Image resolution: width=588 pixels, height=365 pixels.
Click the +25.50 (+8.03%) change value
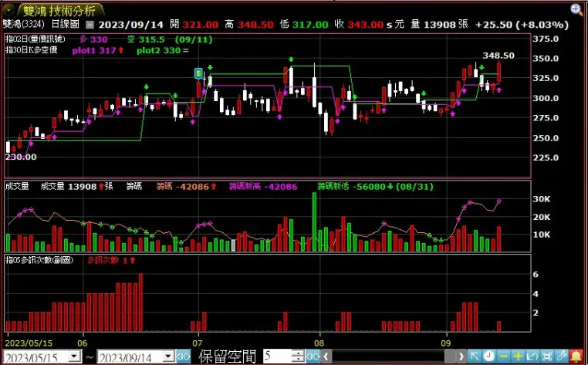click(x=522, y=25)
